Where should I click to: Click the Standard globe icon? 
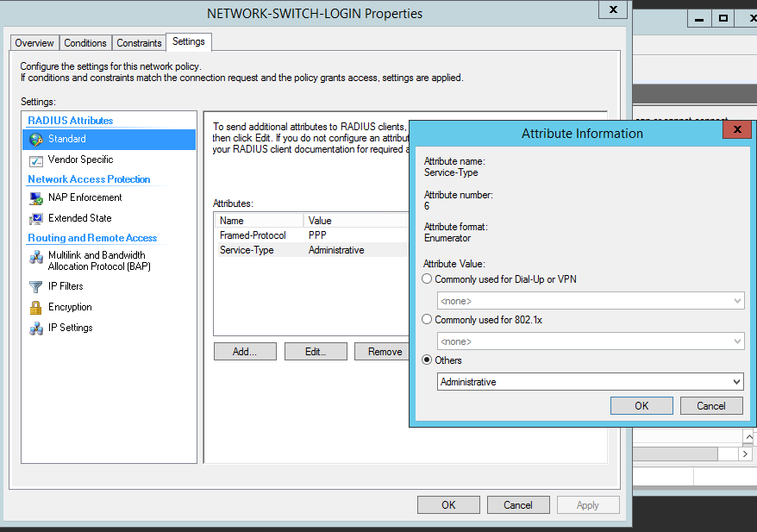pyautogui.click(x=36, y=140)
